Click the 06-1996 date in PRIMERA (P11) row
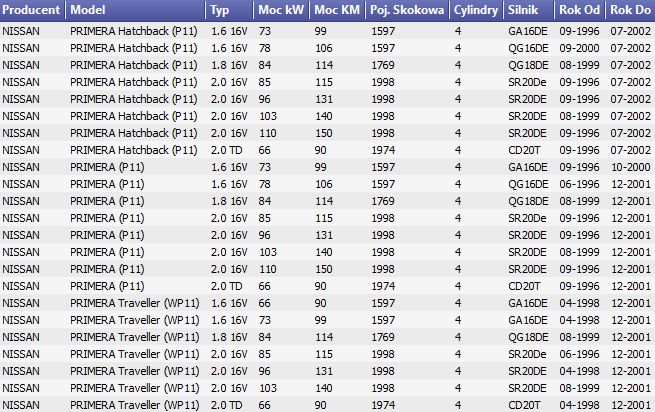The height and width of the screenshot is (412, 655). point(579,184)
